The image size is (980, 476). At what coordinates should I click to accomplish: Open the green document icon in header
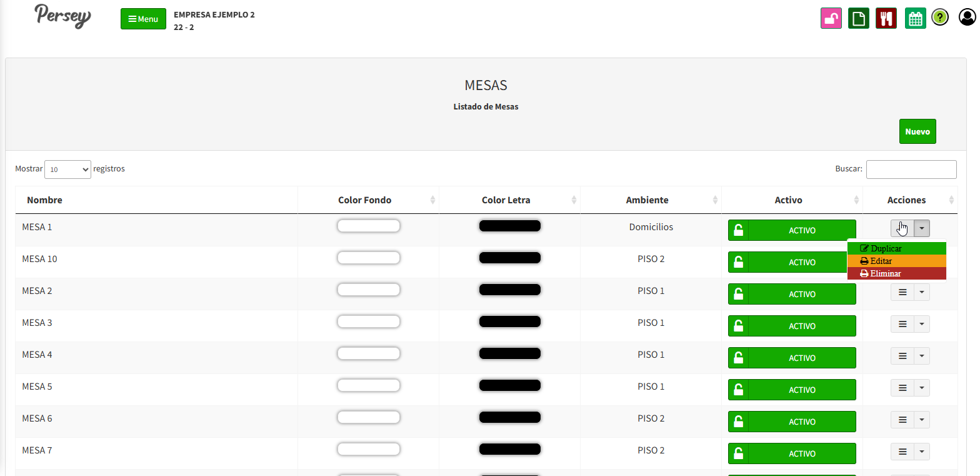click(x=859, y=19)
